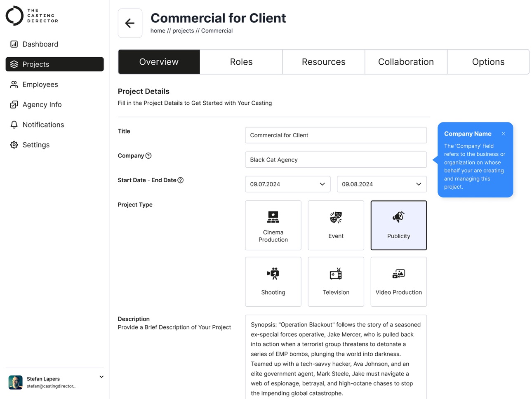Open Settings from the sidebar
Screen dimensions: 532x399
click(x=54, y=145)
